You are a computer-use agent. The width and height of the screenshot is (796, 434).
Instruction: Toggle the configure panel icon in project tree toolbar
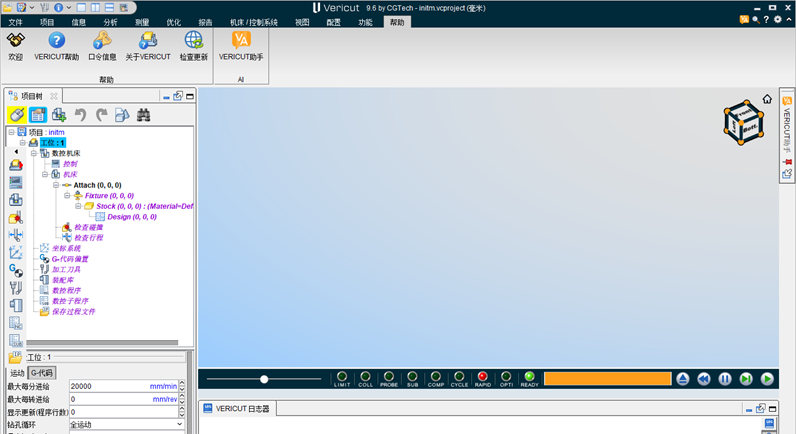coord(38,115)
